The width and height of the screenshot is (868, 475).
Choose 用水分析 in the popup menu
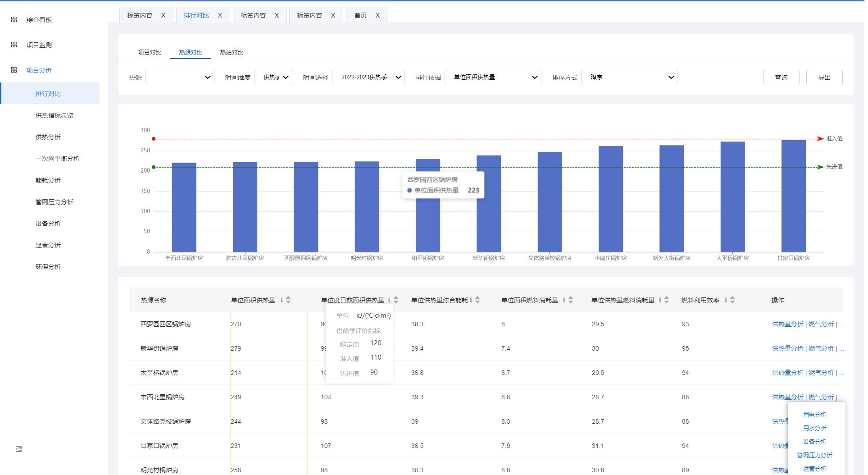pos(815,428)
